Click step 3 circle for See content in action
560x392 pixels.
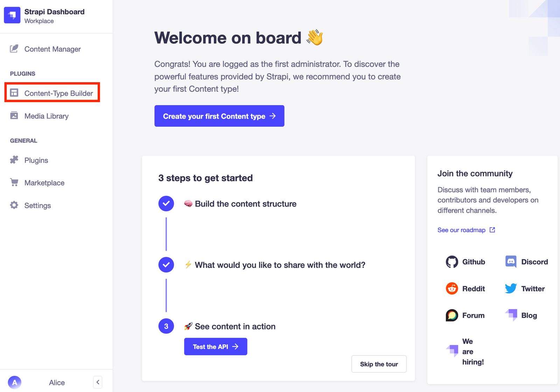click(x=166, y=326)
